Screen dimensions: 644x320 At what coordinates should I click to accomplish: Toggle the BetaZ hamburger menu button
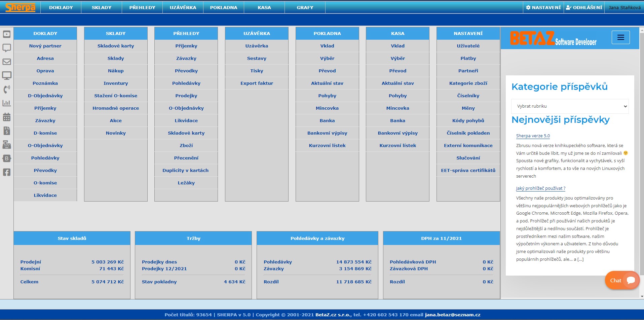[x=620, y=37]
